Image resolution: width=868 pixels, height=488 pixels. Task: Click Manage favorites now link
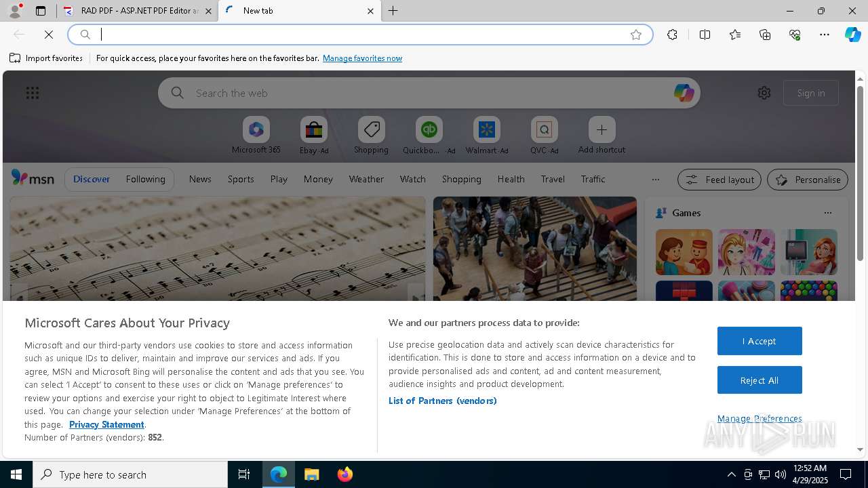coord(362,58)
